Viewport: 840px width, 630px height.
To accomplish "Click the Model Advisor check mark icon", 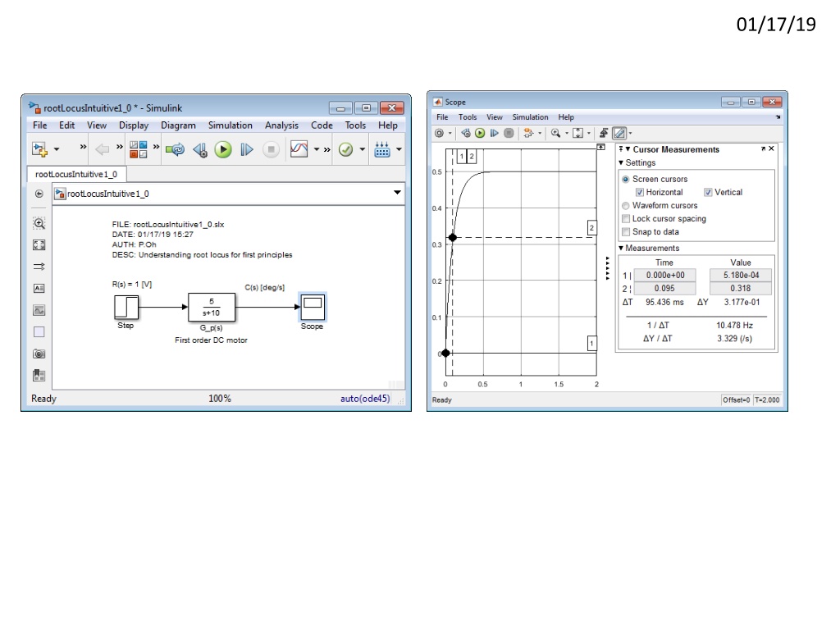I will coord(345,149).
